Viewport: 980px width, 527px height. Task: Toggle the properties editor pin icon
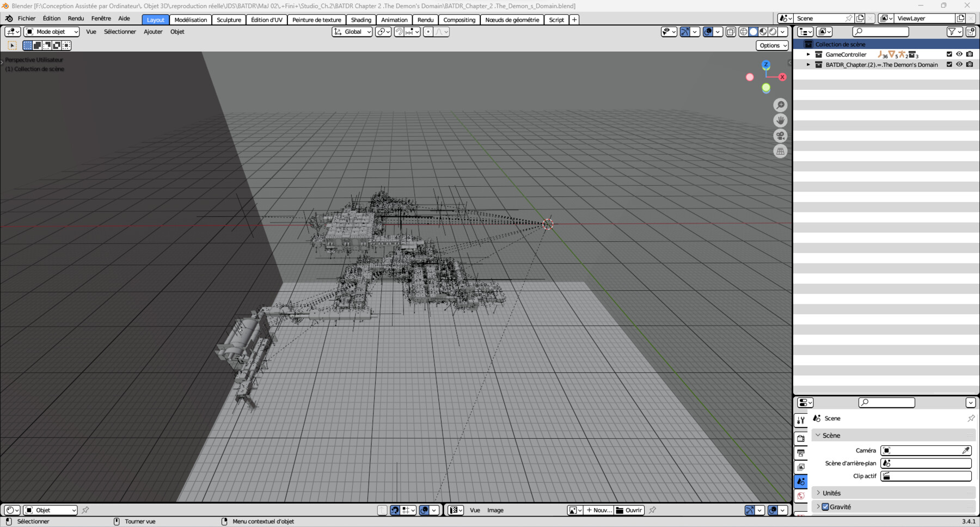971,418
